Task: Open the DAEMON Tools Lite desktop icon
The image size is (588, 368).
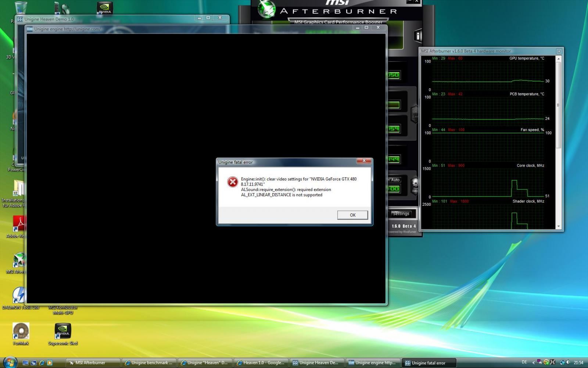Action: (21, 298)
